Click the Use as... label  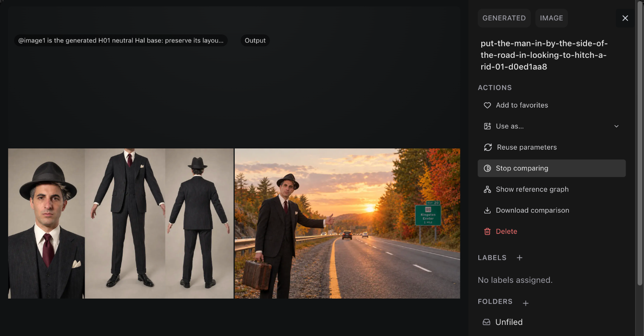click(510, 126)
